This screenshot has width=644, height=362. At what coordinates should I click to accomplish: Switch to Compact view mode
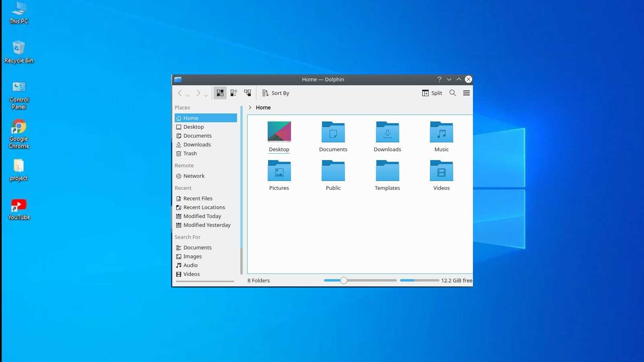pos(234,93)
